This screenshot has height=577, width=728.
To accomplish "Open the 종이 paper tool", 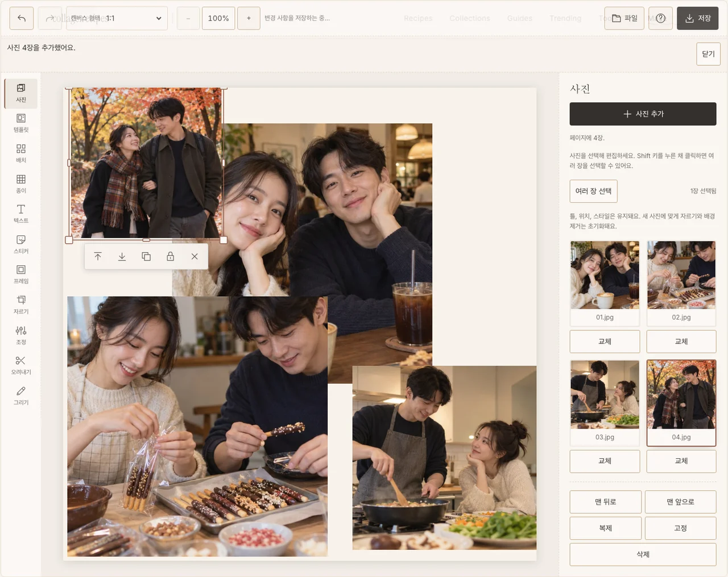I will 21,184.
